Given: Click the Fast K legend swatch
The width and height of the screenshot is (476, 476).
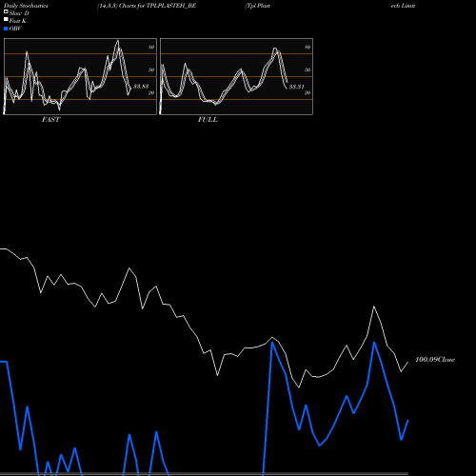Looking at the screenshot, I should click(6, 20).
